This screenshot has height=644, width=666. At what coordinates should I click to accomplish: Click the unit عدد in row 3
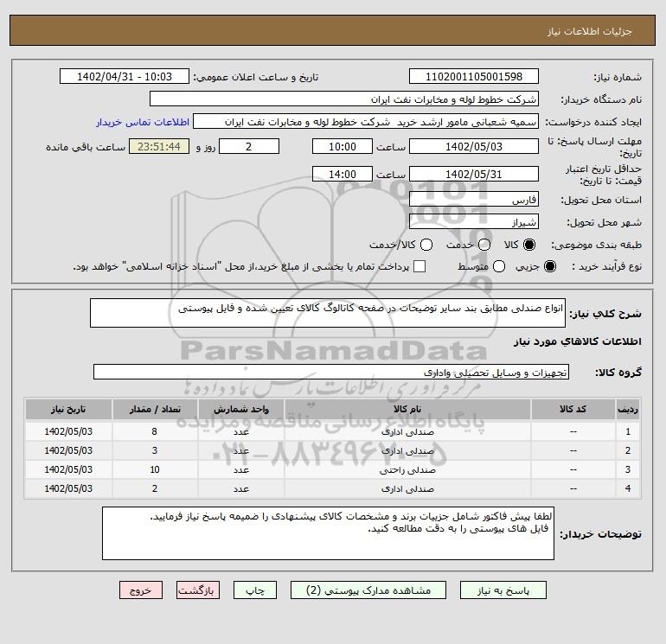pos(240,470)
